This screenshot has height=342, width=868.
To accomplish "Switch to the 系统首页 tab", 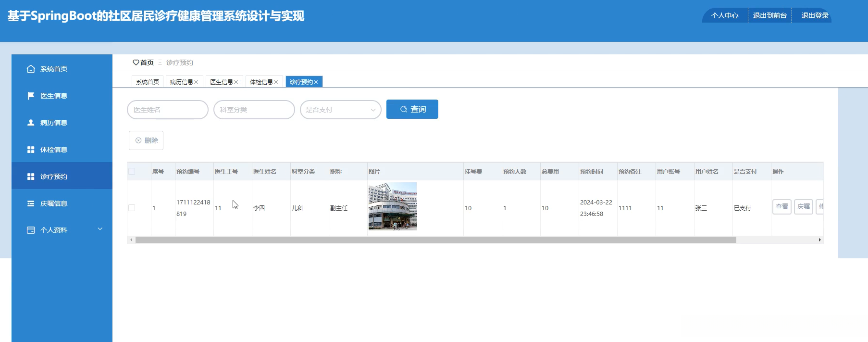I will 148,82.
